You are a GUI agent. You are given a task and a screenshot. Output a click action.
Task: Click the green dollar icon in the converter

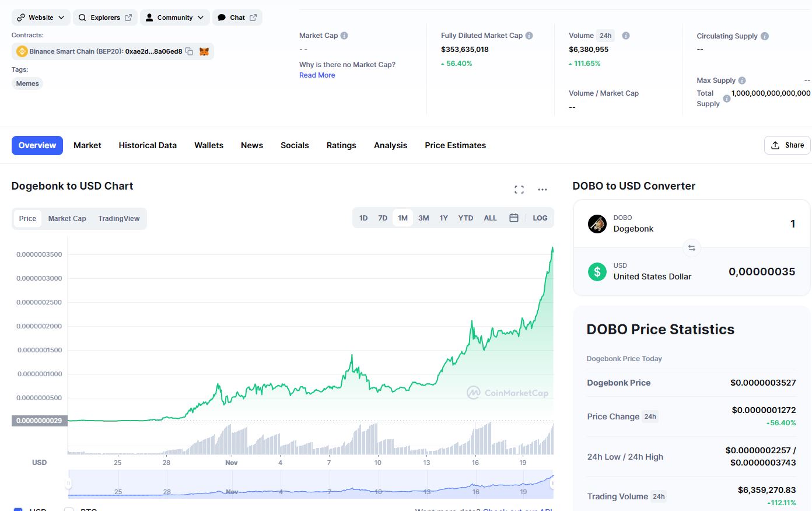[x=597, y=272]
